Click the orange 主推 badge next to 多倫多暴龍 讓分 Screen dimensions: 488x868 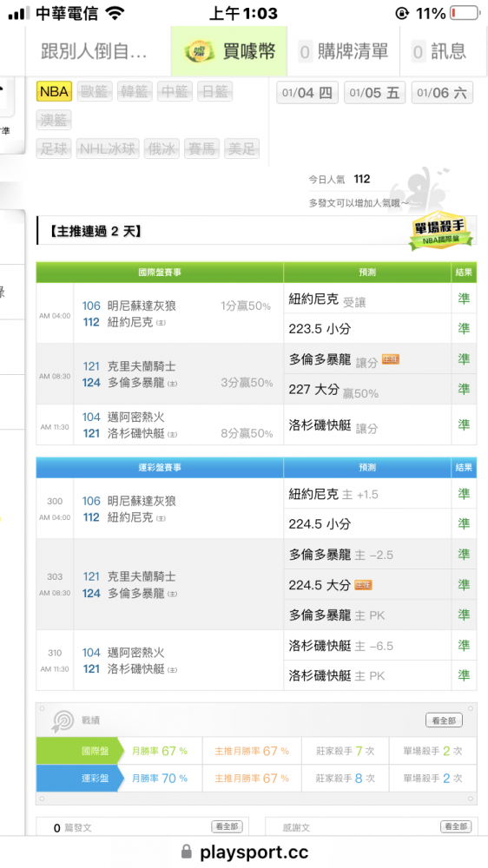tap(391, 360)
